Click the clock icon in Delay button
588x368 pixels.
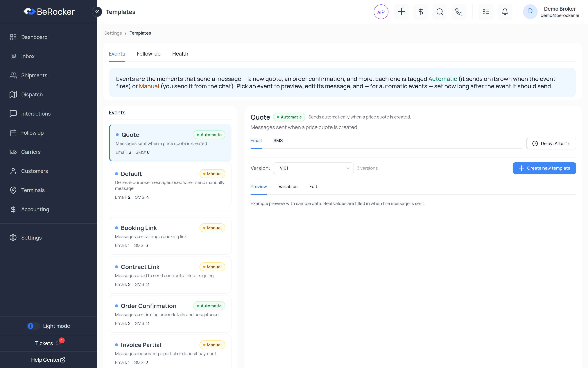point(535,144)
